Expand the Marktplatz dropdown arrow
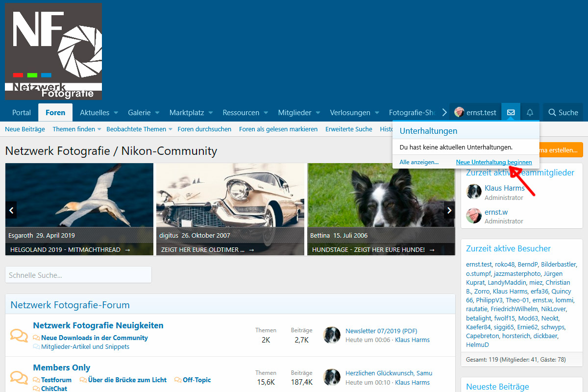Screen dimensions: 588x392 pyautogui.click(x=211, y=113)
